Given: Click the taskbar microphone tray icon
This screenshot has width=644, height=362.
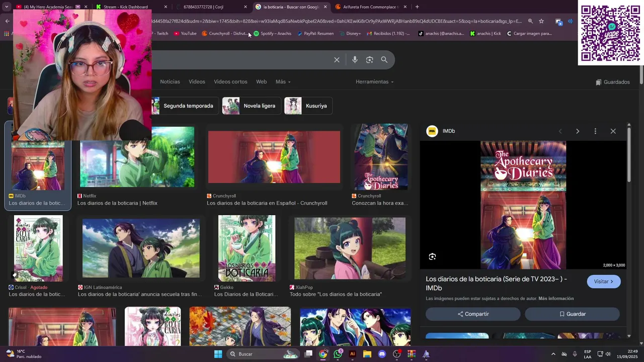Looking at the screenshot, I should [575, 354].
